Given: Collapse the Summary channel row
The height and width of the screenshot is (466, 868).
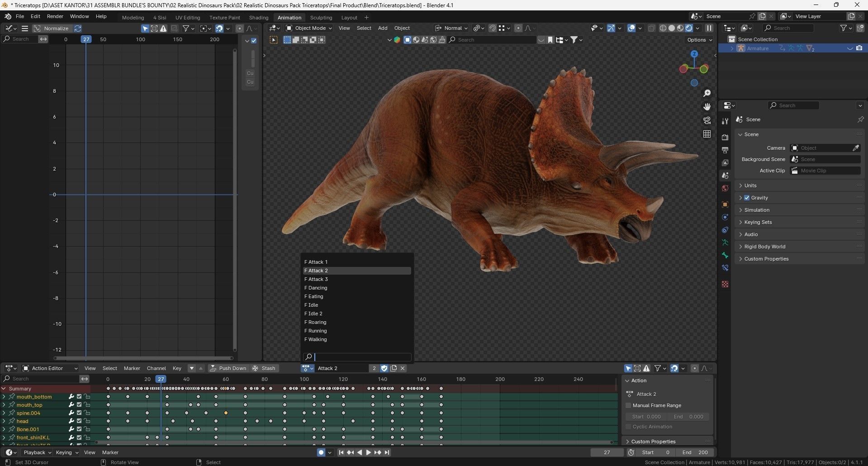Looking at the screenshot, I should click(x=4, y=389).
